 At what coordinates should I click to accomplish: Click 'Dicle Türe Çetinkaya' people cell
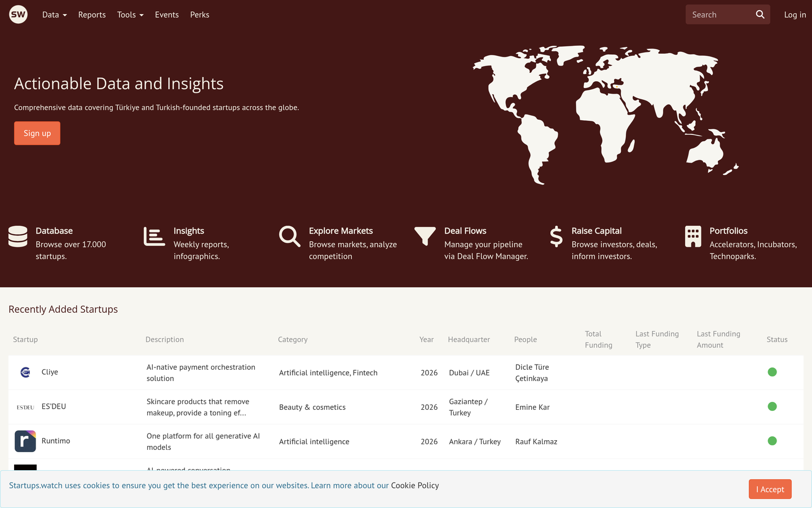(532, 373)
